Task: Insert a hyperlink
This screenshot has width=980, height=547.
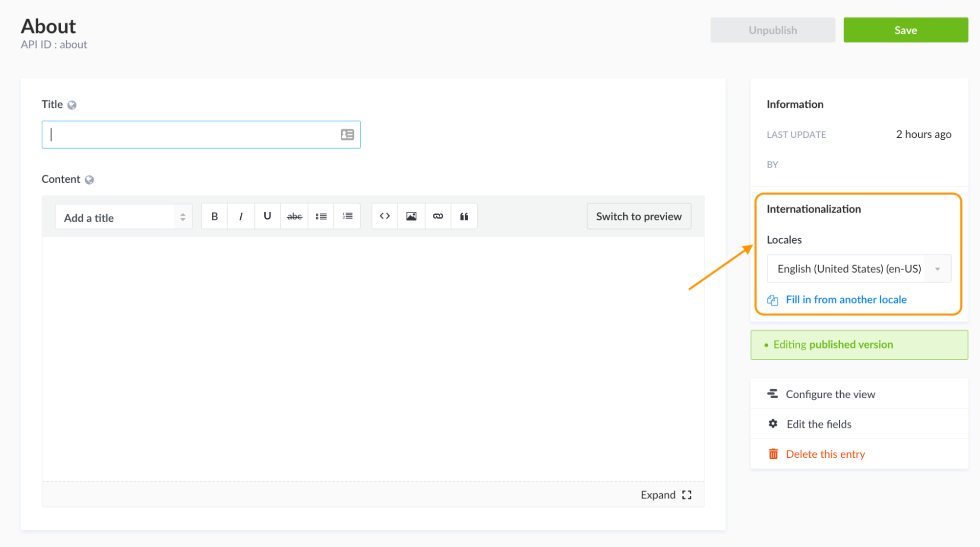Action: [x=437, y=216]
